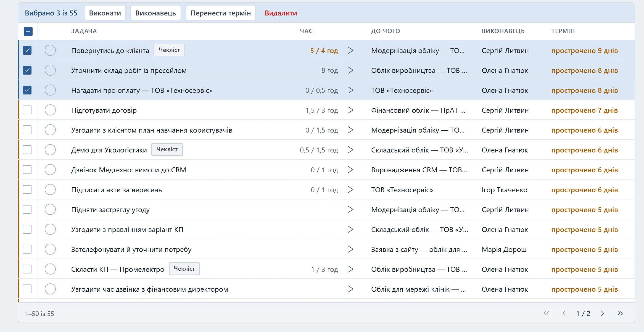Start timer for 'Демо для Укрлогістики' task
This screenshot has width=644, height=332.
click(x=350, y=150)
